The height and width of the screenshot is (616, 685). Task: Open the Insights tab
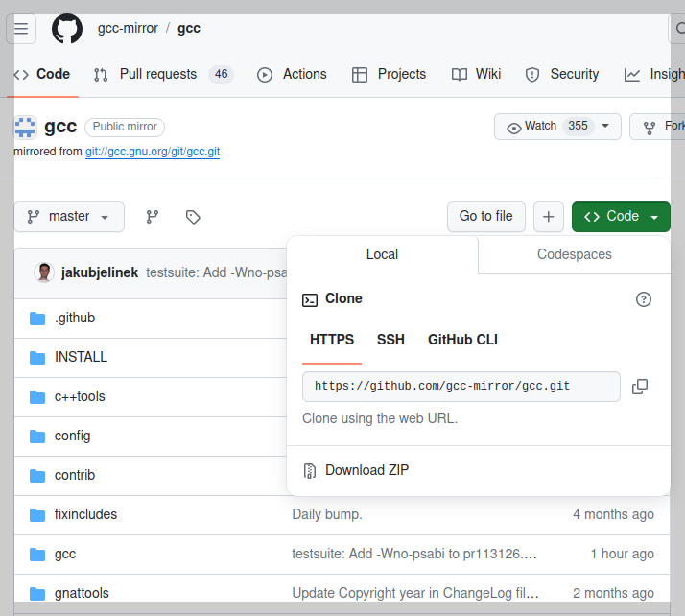pyautogui.click(x=654, y=74)
